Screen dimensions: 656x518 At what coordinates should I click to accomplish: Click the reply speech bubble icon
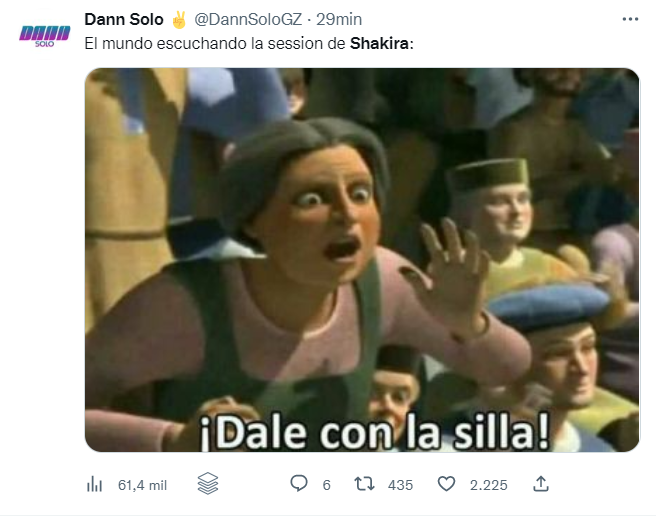[299, 484]
